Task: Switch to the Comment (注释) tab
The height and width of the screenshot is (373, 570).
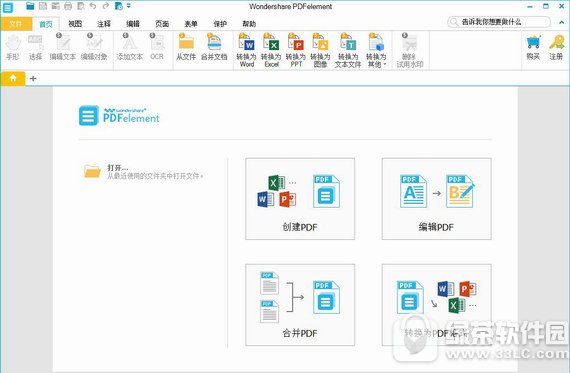Action: (x=104, y=24)
